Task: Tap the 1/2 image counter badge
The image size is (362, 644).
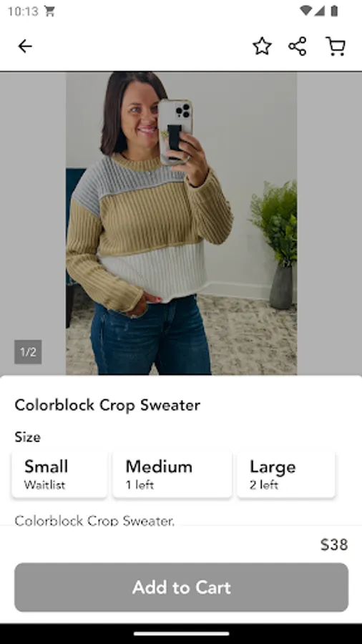Action: point(28,352)
